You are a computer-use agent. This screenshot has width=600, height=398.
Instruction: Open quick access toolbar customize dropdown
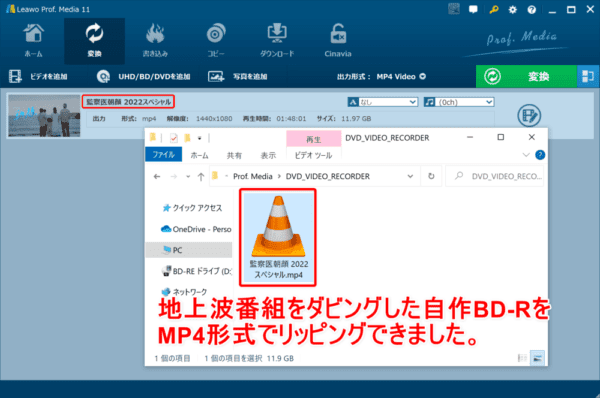pyautogui.click(x=199, y=138)
